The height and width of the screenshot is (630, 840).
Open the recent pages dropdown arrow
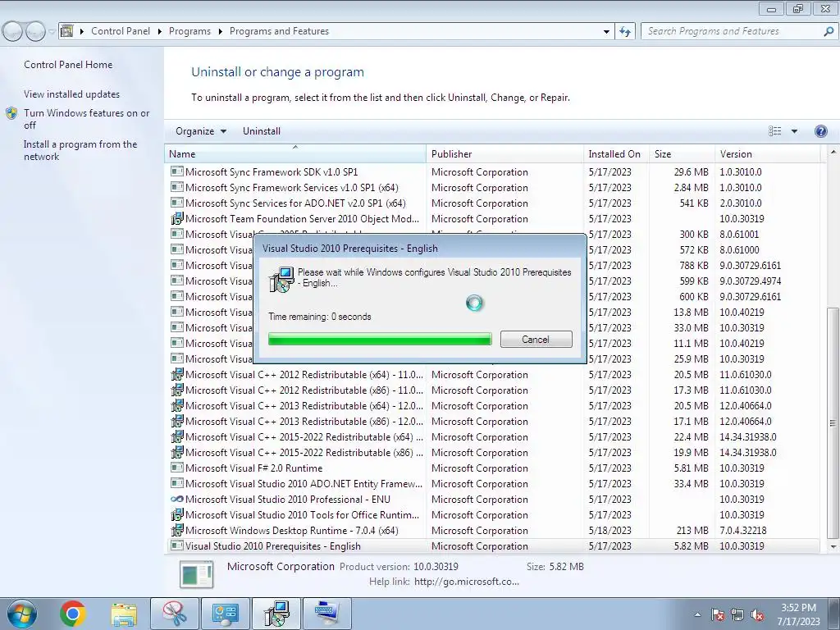click(x=52, y=32)
